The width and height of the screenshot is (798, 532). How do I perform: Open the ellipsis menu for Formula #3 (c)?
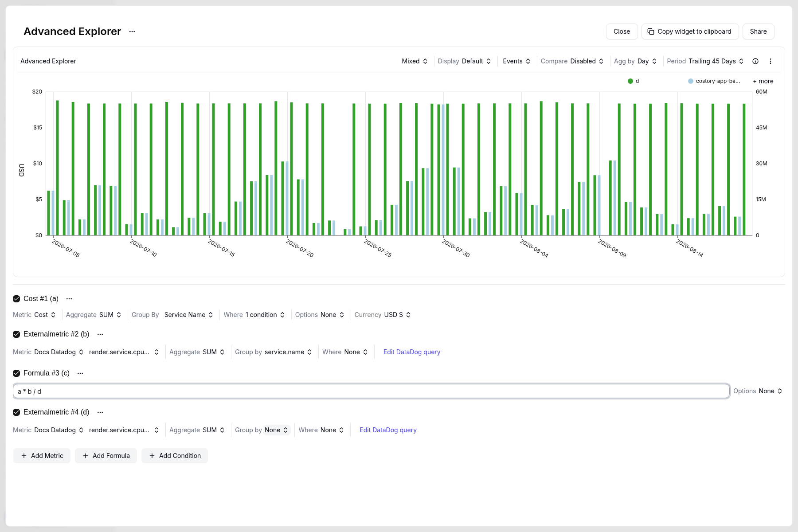(80, 373)
